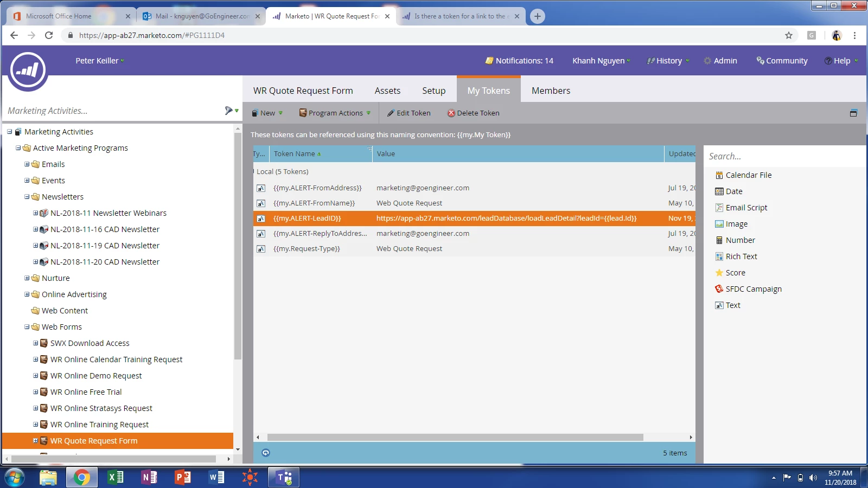
Task: Collapse the Active Marketing Programs folder
Action: point(18,148)
